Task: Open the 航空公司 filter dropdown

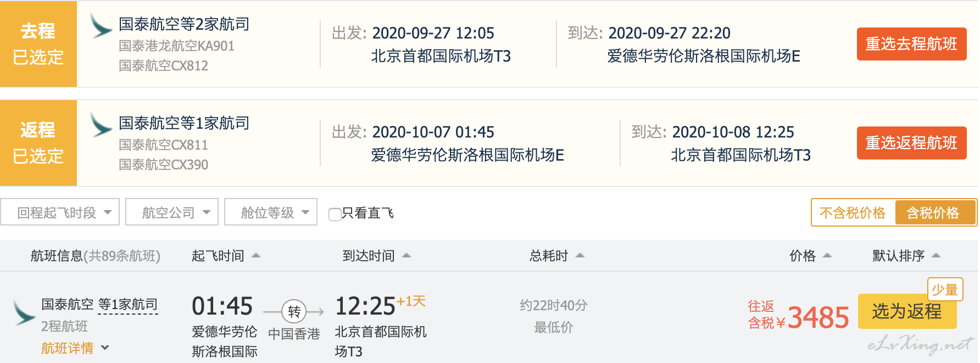Action: (172, 212)
